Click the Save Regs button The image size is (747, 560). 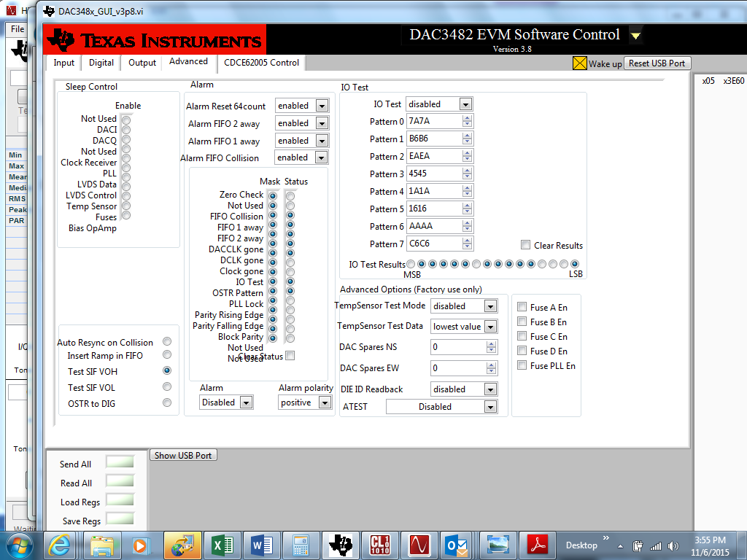120,519
